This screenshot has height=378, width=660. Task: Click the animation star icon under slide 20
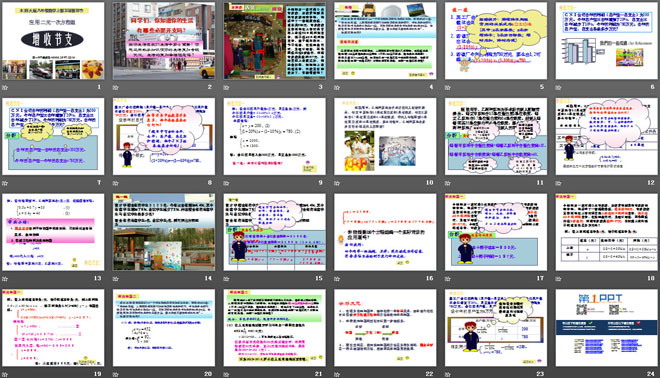116,374
